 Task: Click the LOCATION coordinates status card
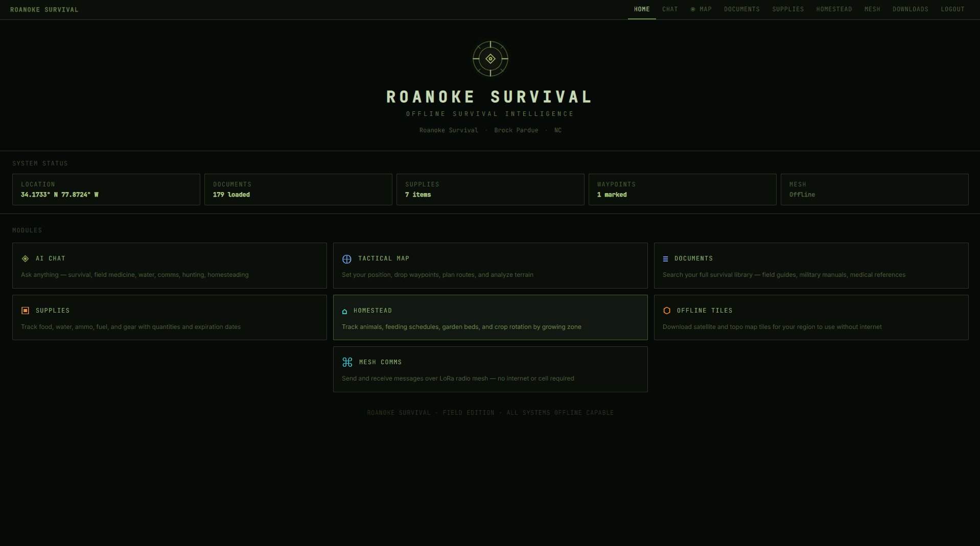pyautogui.click(x=106, y=189)
